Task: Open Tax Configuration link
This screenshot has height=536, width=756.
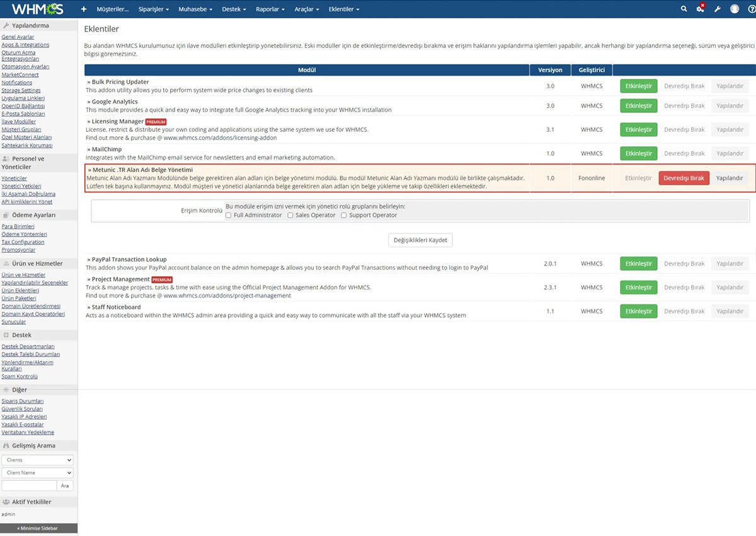Action: tap(23, 242)
